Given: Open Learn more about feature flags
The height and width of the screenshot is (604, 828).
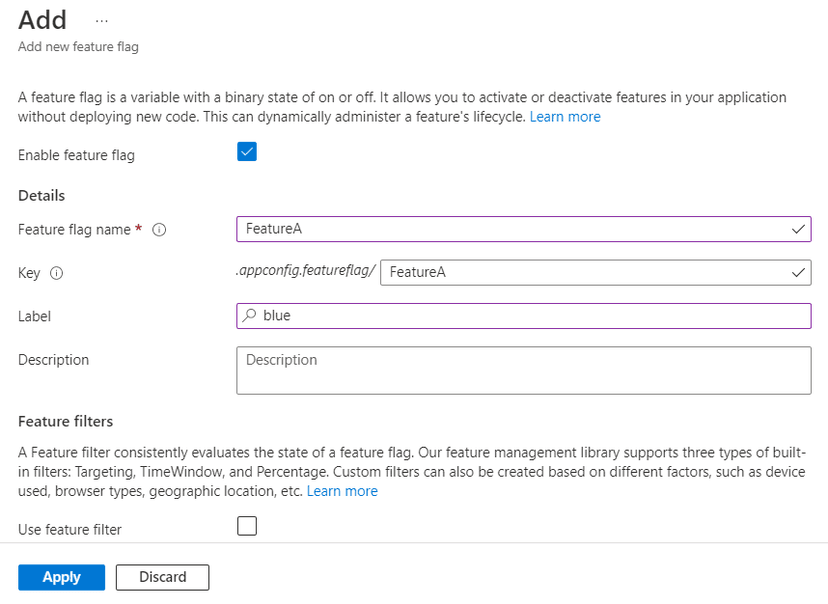Looking at the screenshot, I should point(565,116).
